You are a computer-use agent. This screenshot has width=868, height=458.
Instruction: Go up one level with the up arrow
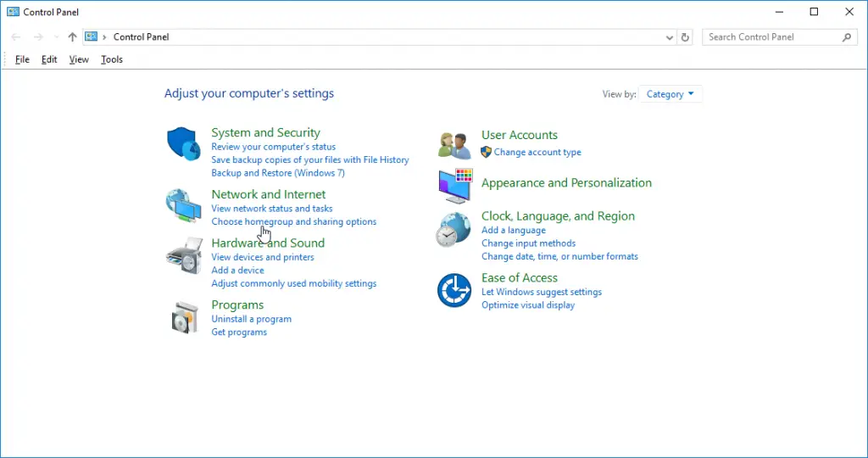pos(72,37)
